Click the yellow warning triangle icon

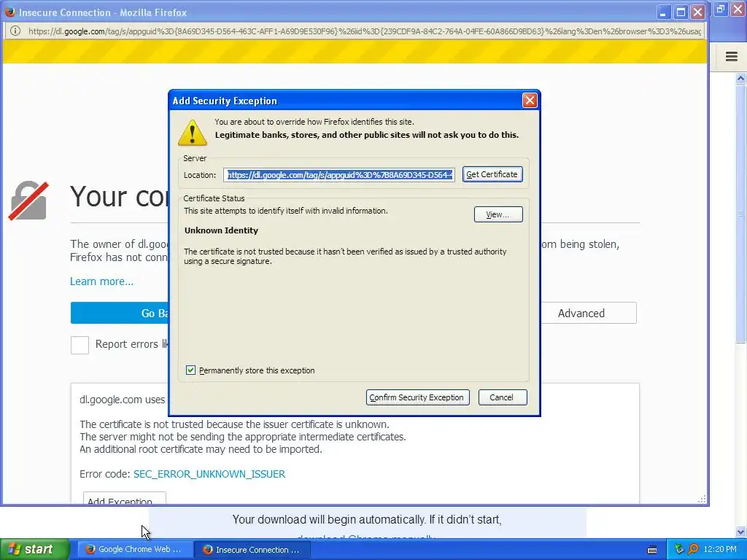[x=192, y=133]
